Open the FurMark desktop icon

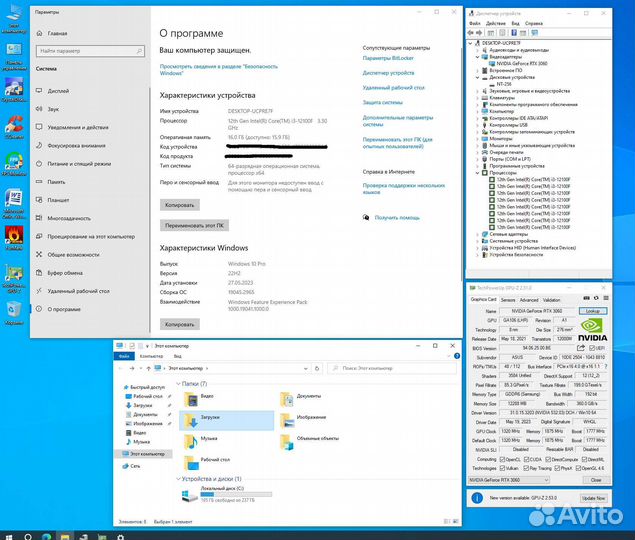tap(14, 238)
